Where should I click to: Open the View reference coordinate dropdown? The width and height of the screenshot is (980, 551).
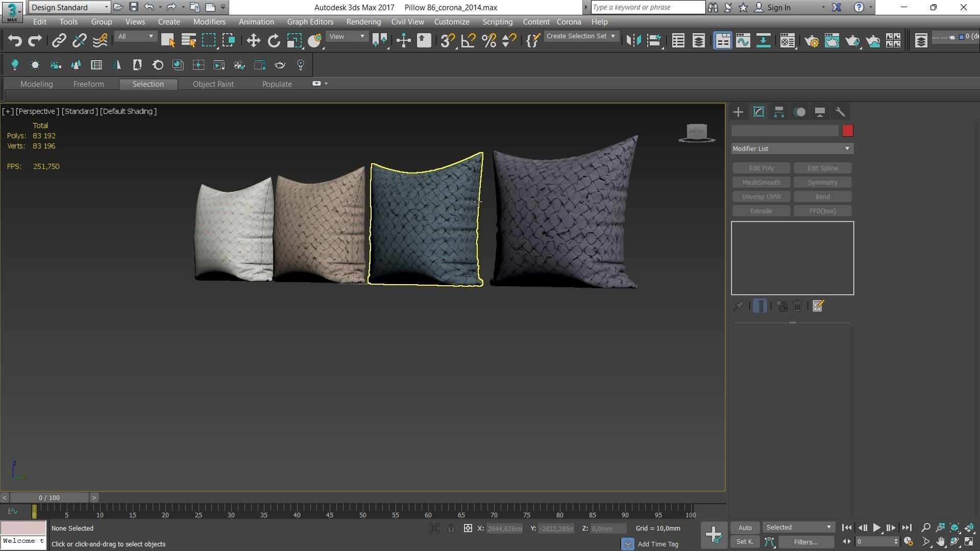pyautogui.click(x=347, y=37)
